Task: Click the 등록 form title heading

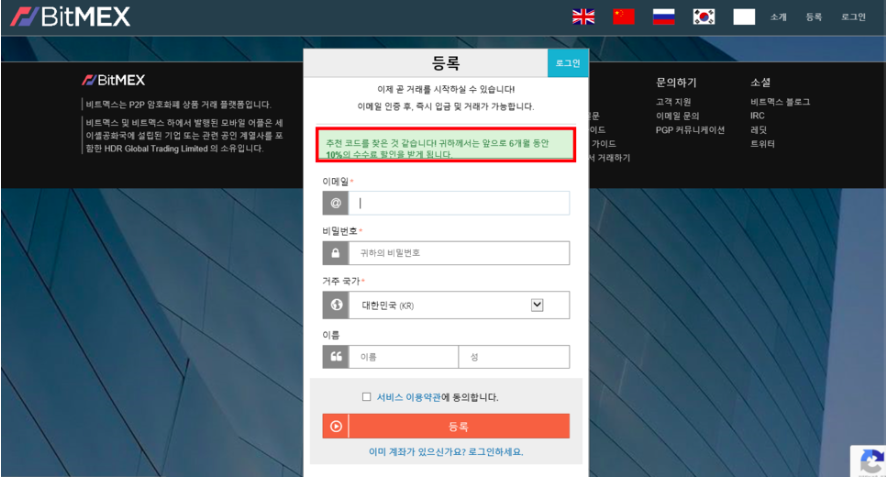Action: (446, 63)
